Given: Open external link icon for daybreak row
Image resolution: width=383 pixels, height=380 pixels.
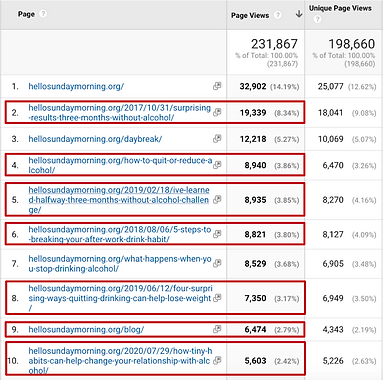Looking at the screenshot, I should [x=217, y=138].
